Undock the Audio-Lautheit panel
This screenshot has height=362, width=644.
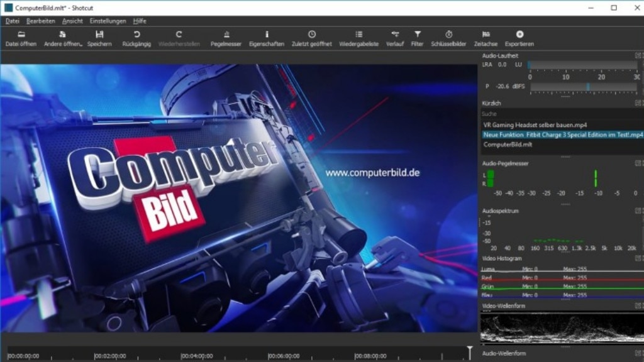coord(638,55)
